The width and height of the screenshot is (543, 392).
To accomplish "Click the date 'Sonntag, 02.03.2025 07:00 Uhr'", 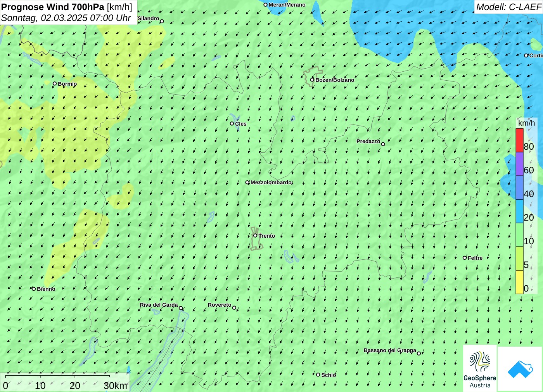I will coord(66,18).
